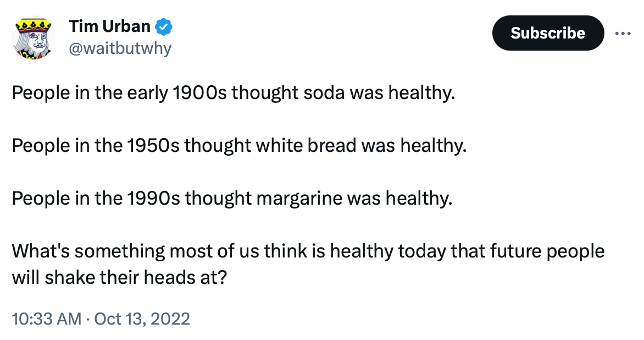Open Tim Urban's king card avatar
Viewport: 644px width, 340px height.
(x=34, y=37)
